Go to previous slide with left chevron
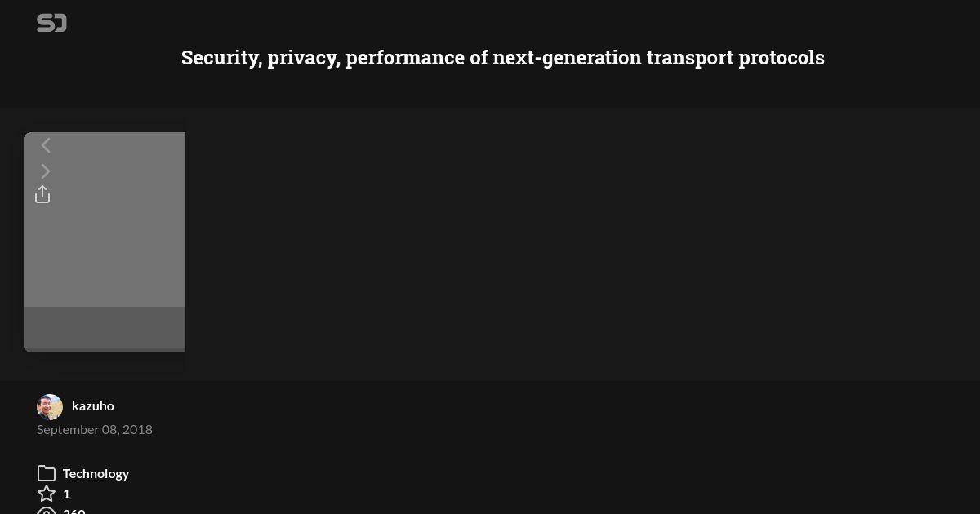 [x=46, y=145]
